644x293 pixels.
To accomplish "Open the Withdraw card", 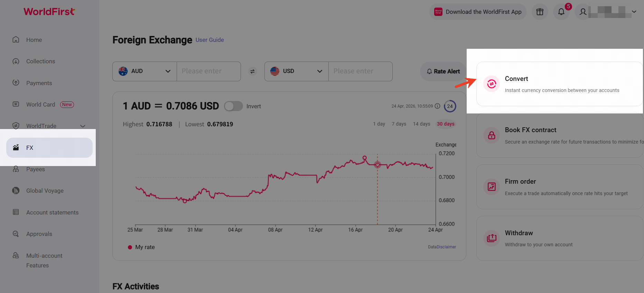I will [x=559, y=238].
